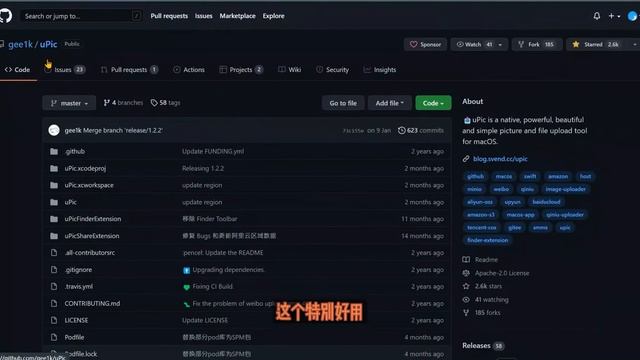
Task: Select the macos-app topic tag
Action: (520, 215)
